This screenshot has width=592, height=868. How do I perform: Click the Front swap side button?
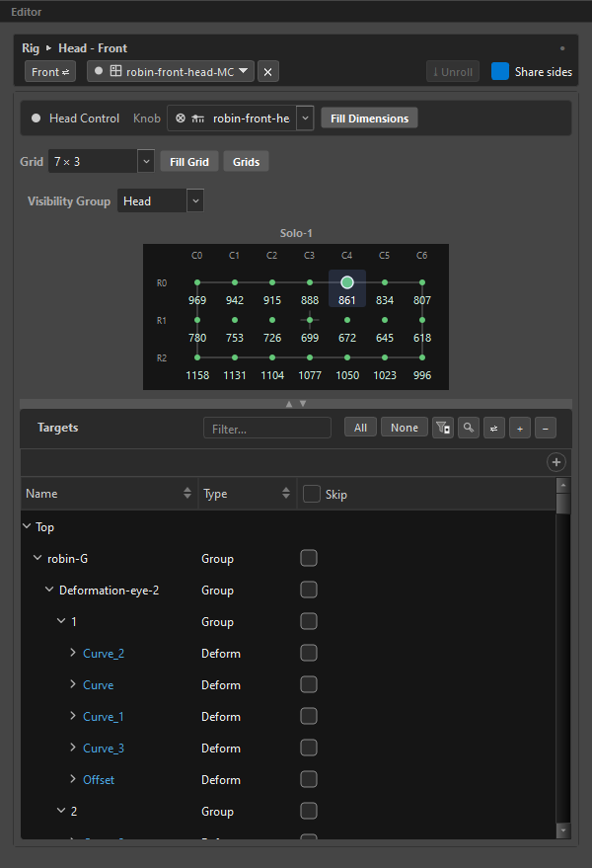tap(49, 71)
